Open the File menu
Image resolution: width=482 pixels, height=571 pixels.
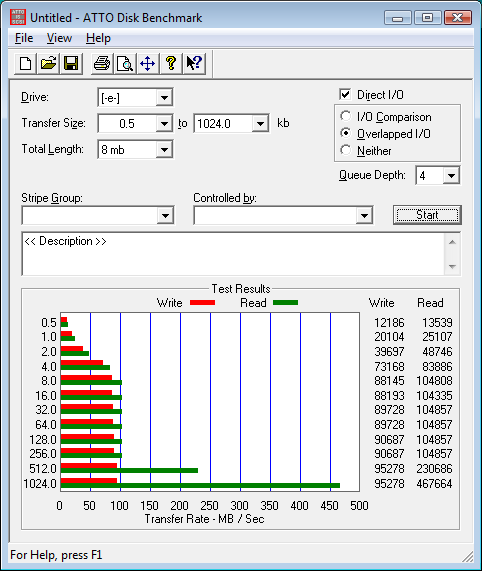24,38
